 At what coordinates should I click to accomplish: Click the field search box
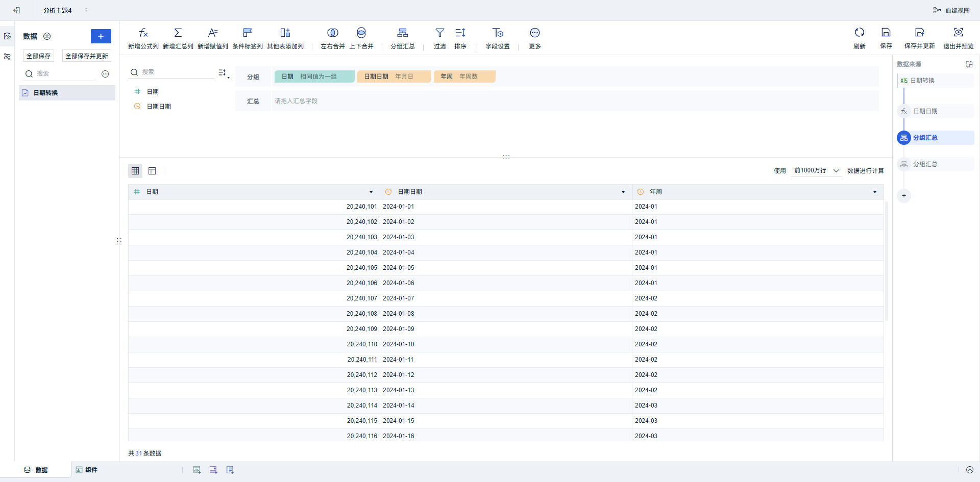(172, 72)
